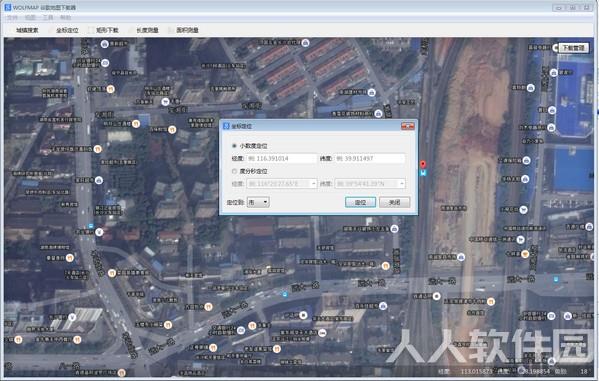Open the 帮助 menu

(x=65, y=18)
